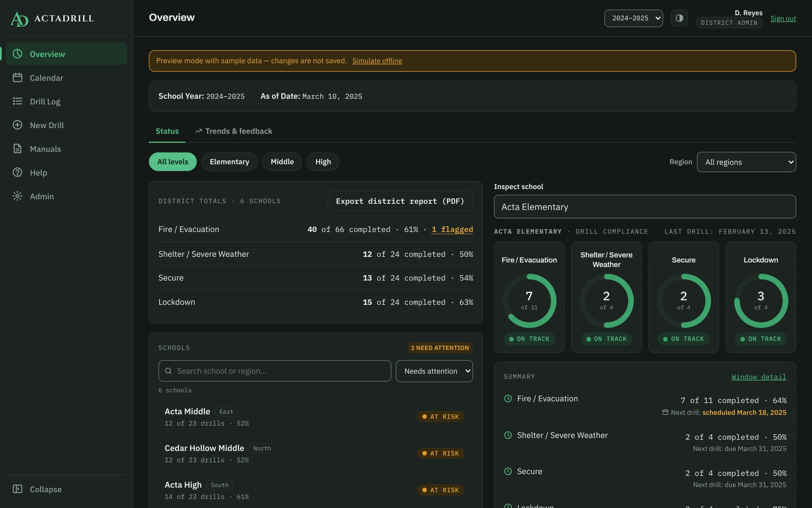Click the Admin gear icon
This screenshot has width=812, height=508.
point(17,196)
